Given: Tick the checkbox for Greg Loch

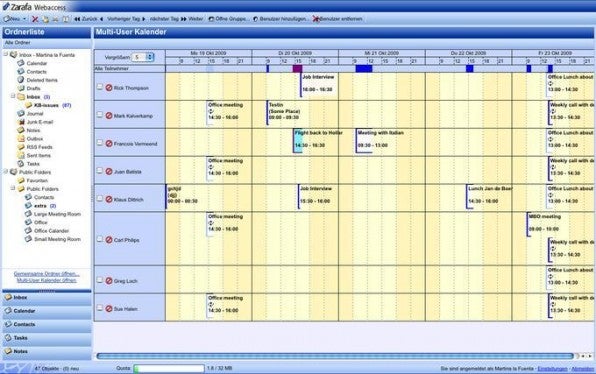Looking at the screenshot, I should [100, 280].
